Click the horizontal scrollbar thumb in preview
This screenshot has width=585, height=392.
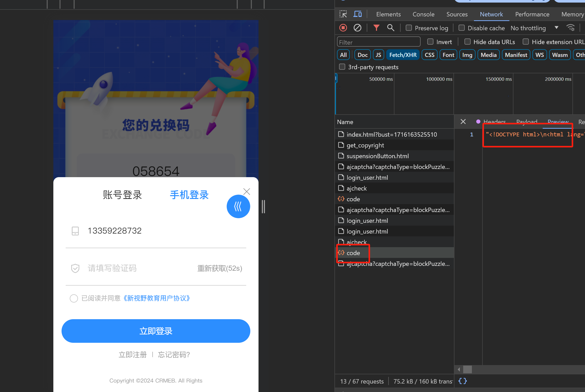[x=467, y=369]
